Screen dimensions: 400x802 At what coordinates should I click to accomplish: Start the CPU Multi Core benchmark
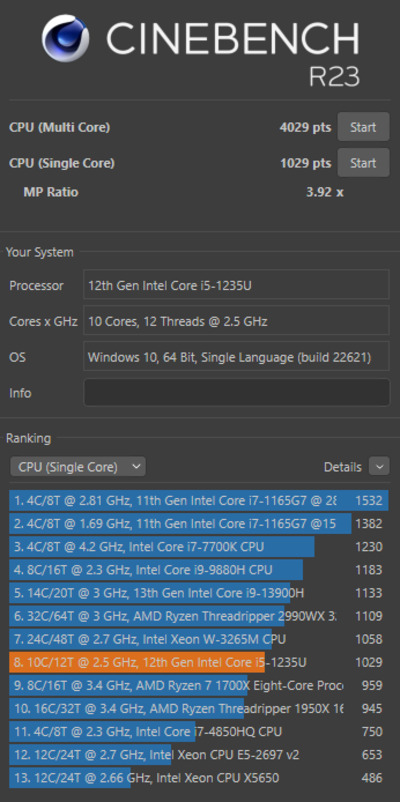(363, 127)
